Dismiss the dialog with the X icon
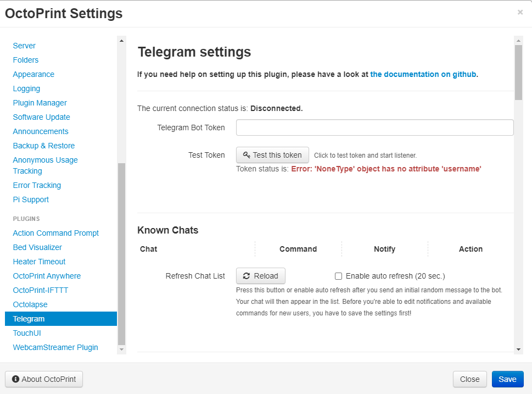Viewport: 532px width, 394px height. tap(520, 12)
